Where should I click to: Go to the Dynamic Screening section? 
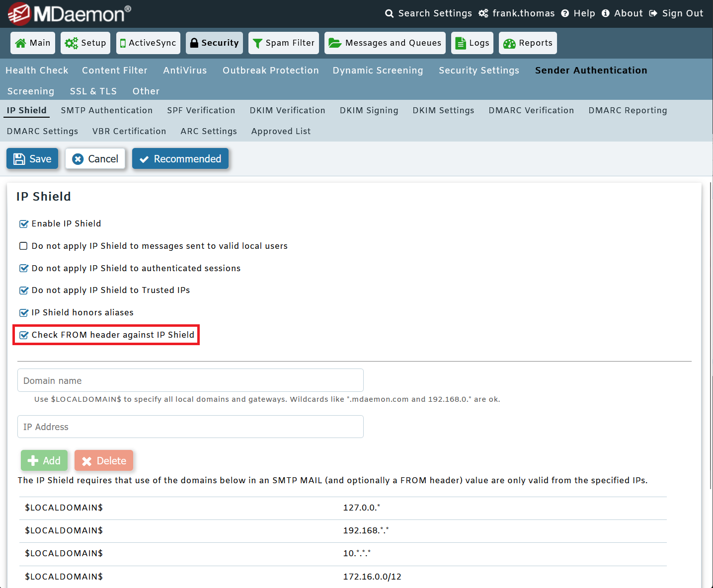(x=378, y=71)
